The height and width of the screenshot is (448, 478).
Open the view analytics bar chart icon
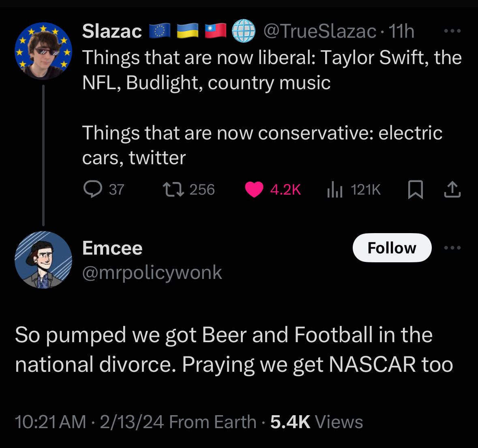coord(335,189)
